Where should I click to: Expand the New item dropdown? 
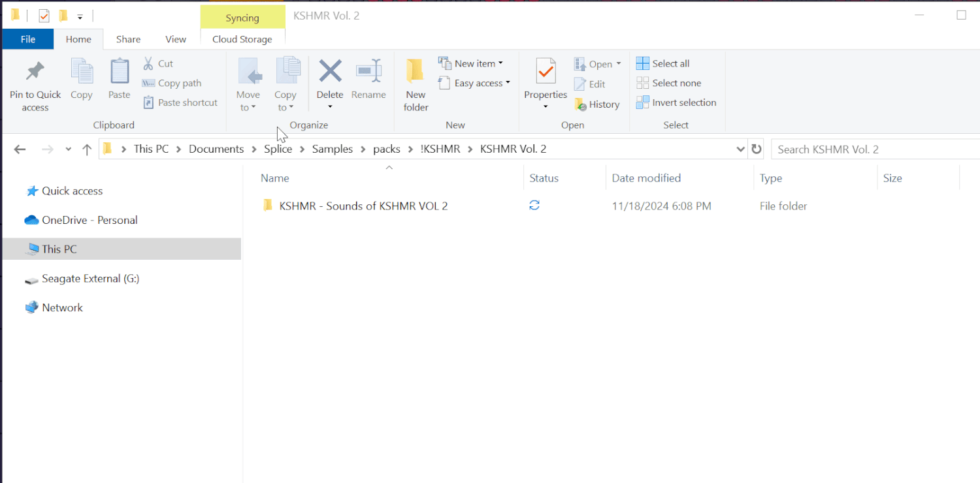coord(472,63)
